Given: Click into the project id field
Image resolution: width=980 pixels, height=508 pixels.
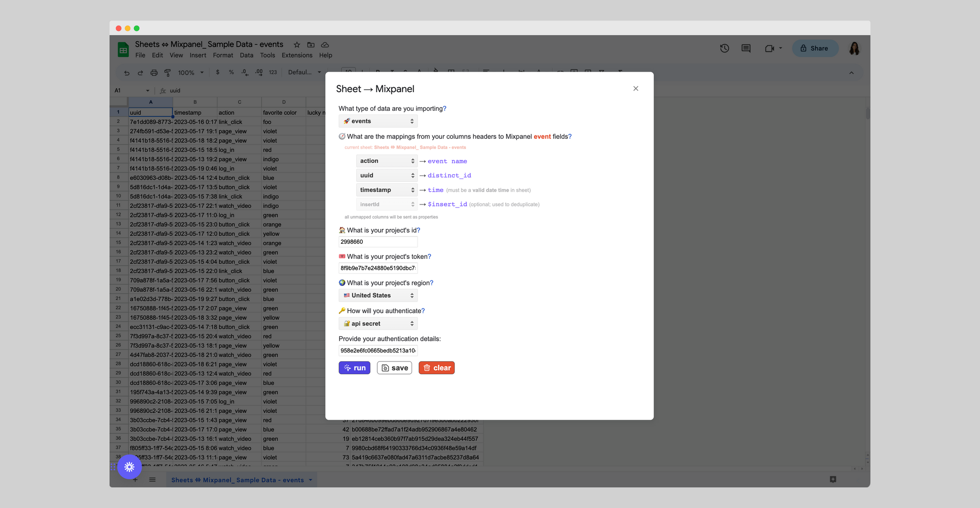Looking at the screenshot, I should pos(378,242).
